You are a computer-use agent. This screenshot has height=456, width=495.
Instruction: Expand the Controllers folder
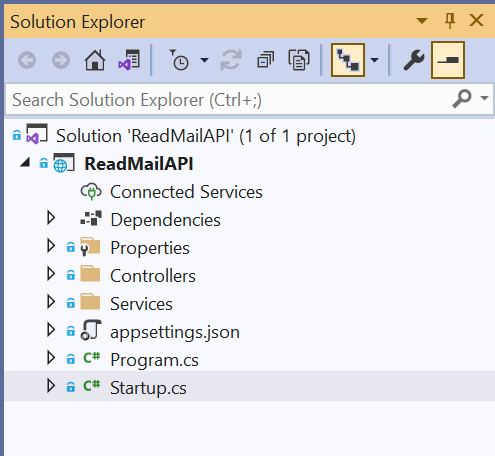pos(51,274)
